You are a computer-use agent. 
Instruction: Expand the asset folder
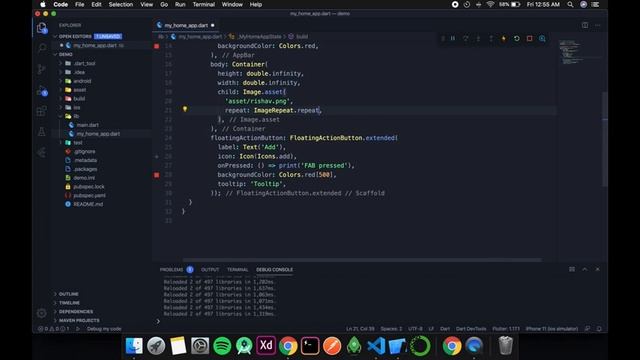79,90
